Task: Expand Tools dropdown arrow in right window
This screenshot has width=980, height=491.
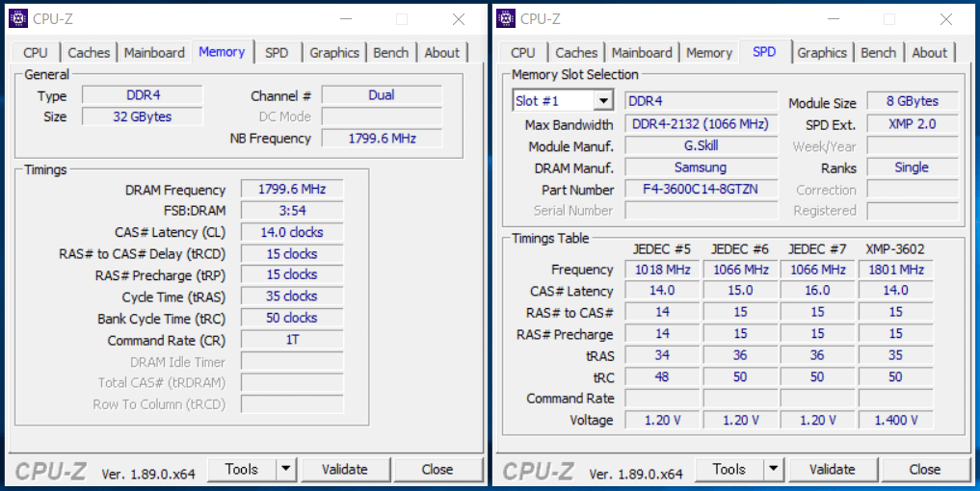Action: pos(774,469)
